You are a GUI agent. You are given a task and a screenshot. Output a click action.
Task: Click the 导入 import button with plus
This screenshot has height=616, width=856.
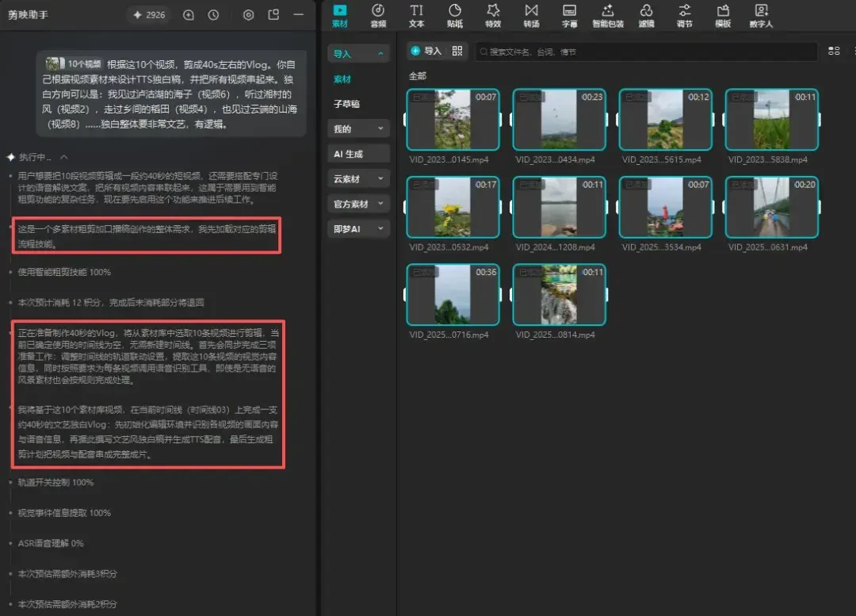[x=426, y=51]
